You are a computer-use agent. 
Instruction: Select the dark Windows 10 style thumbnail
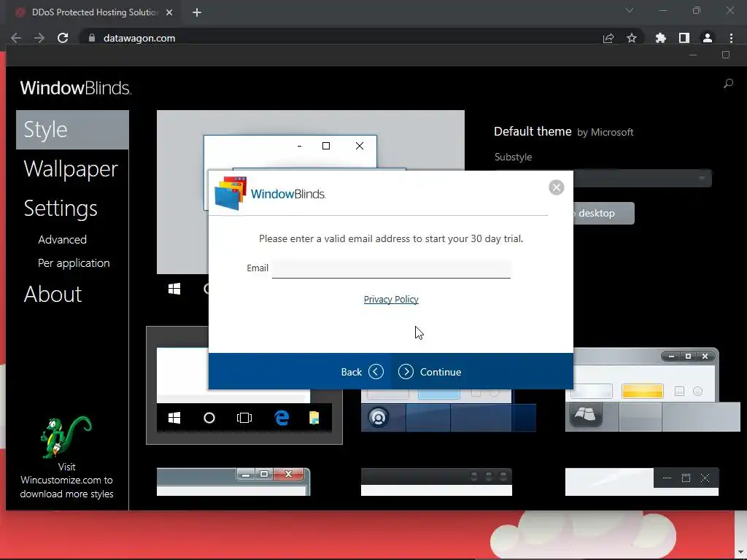(x=244, y=385)
